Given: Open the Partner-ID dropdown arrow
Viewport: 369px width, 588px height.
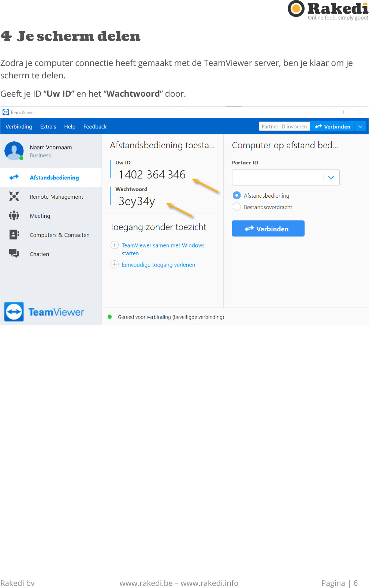Looking at the screenshot, I should pyautogui.click(x=331, y=178).
